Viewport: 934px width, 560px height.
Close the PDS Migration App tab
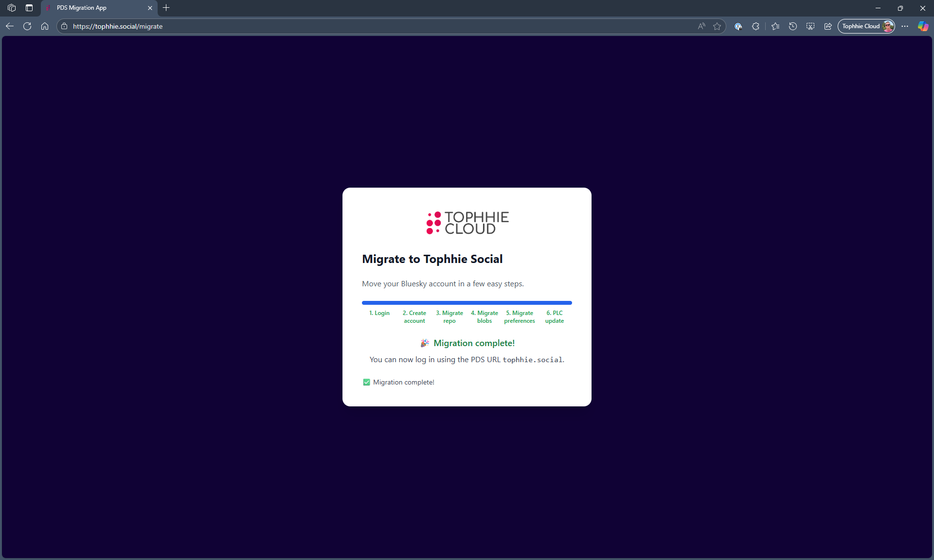tap(150, 8)
